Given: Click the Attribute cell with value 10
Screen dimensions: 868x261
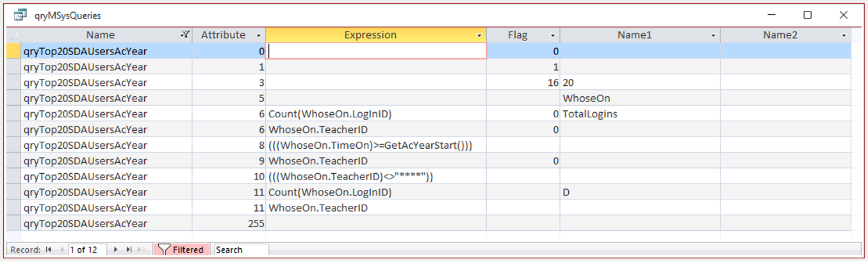Looking at the screenshot, I should [x=229, y=177].
